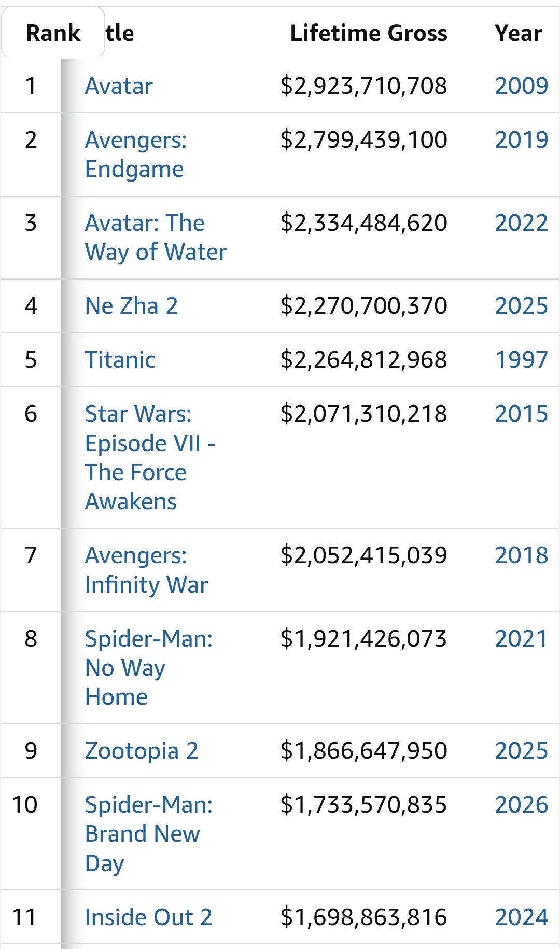Open Spider-Man: No Way Home link

pyautogui.click(x=149, y=668)
